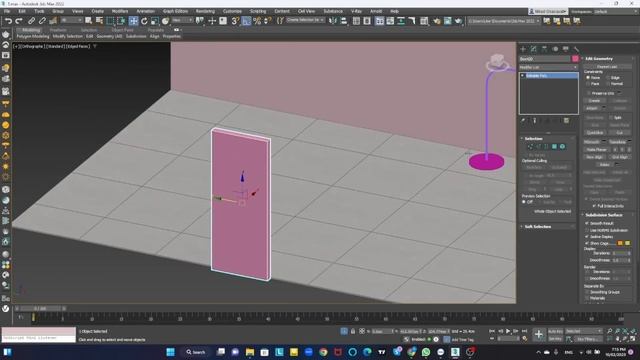This screenshot has width=640, height=360.
Task: Toggle the Use NURMS Subdivision checkbox
Action: click(x=587, y=230)
